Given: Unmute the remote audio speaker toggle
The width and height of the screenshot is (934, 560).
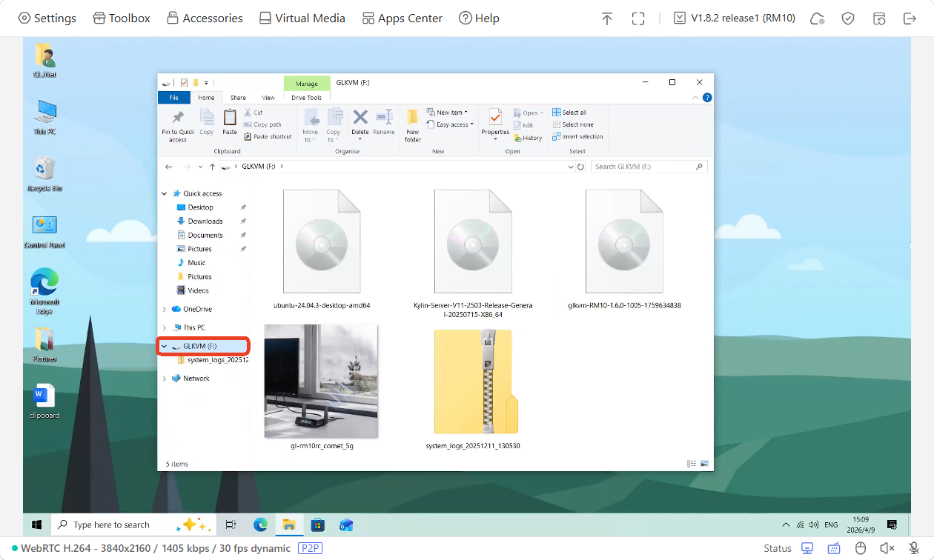Looking at the screenshot, I should coord(887,548).
